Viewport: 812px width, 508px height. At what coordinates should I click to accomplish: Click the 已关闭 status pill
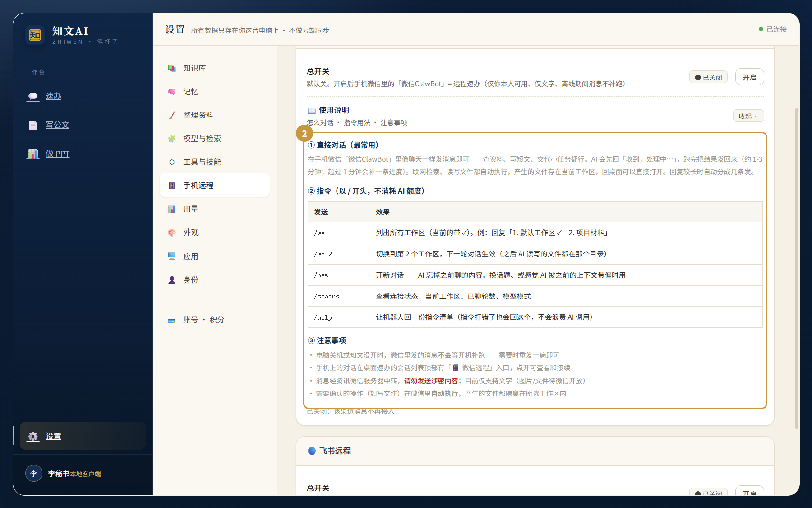(x=708, y=77)
